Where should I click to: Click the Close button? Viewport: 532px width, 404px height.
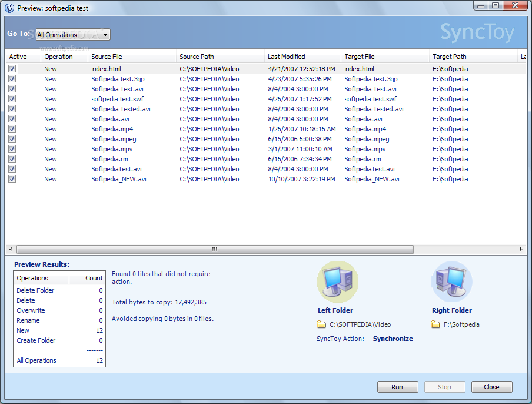[x=491, y=387]
